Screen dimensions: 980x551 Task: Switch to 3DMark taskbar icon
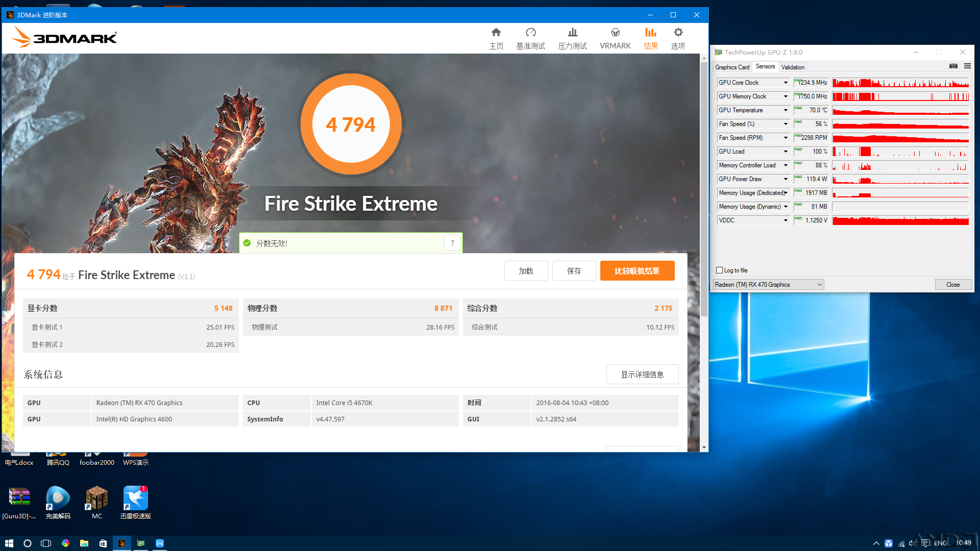[122, 543]
